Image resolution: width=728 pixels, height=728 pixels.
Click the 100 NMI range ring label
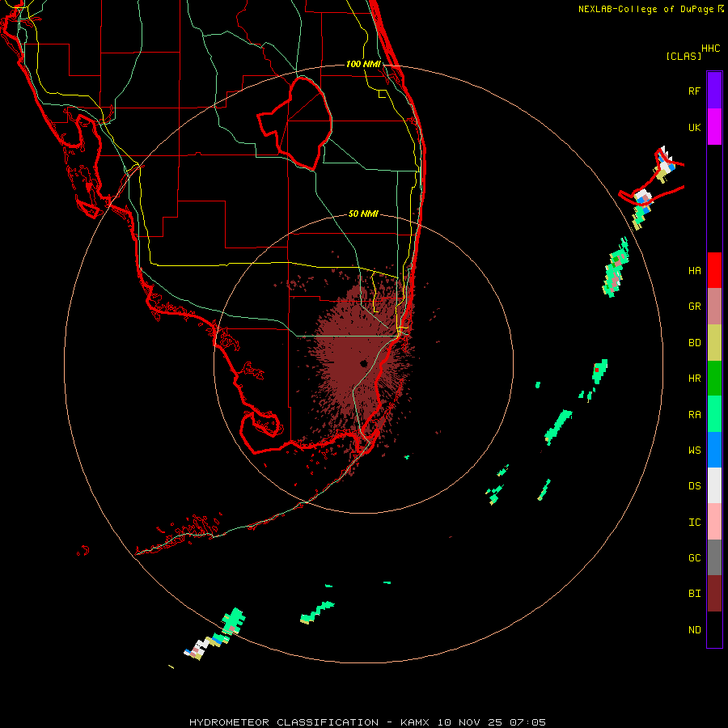click(363, 64)
